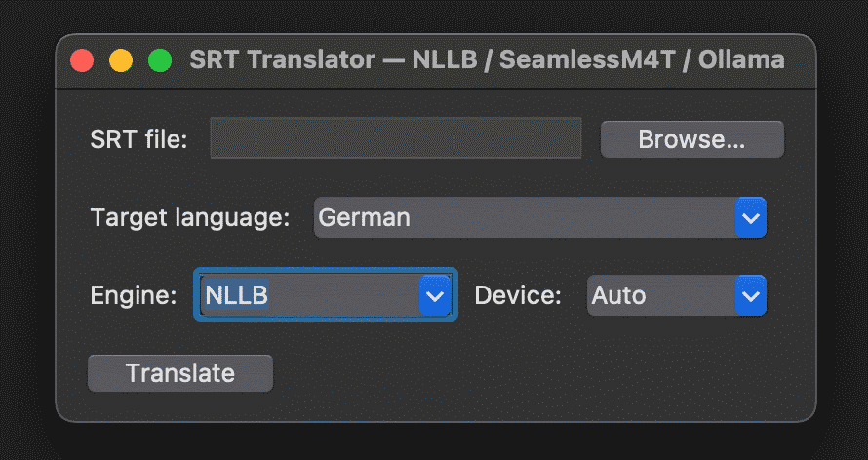Click the SRT Translator window title text
The height and width of the screenshot is (460, 868).
coord(487,60)
